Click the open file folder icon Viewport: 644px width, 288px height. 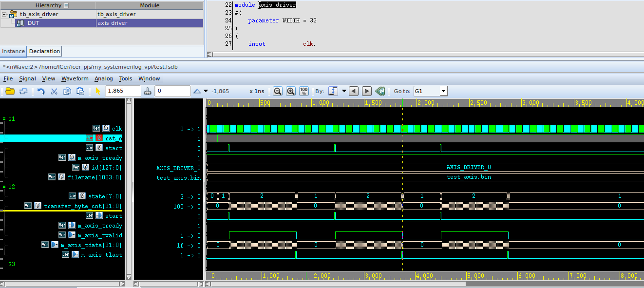(10, 91)
